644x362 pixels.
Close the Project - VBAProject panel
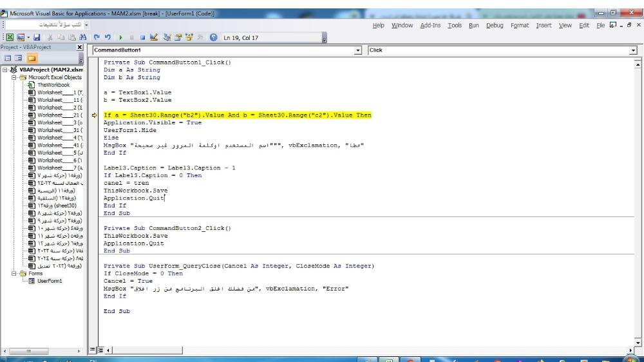[x=80, y=48]
